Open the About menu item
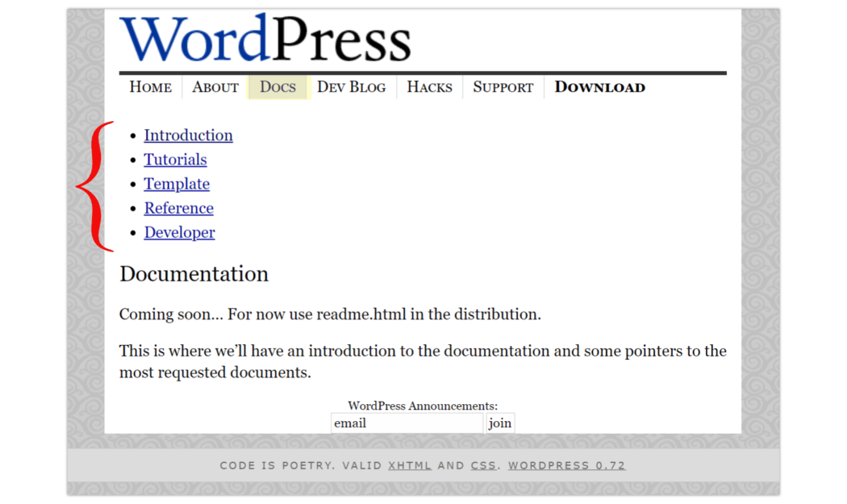This screenshot has width=847, height=504. tap(215, 87)
